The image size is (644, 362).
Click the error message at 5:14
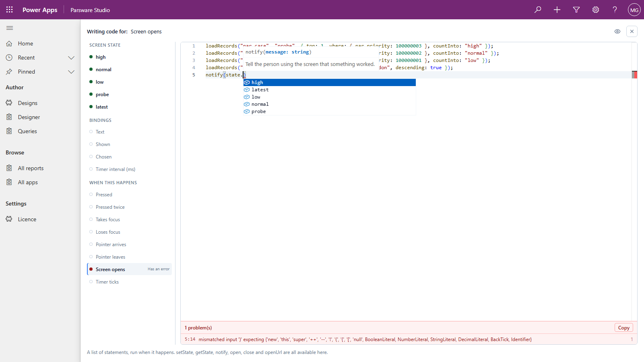point(409,339)
